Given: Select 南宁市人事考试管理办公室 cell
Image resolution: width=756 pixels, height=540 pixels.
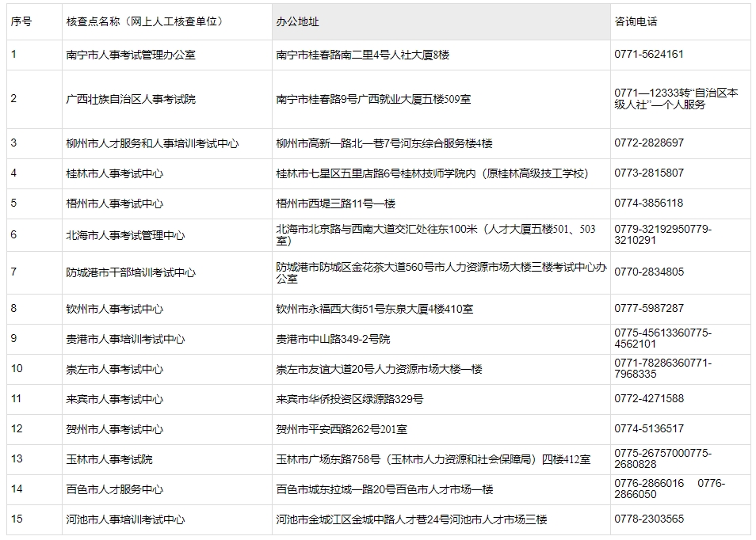Looking at the screenshot, I should coord(131,55).
